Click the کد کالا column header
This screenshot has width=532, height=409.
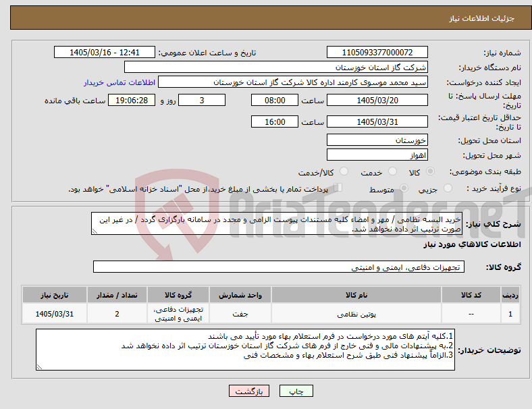[x=471, y=295]
